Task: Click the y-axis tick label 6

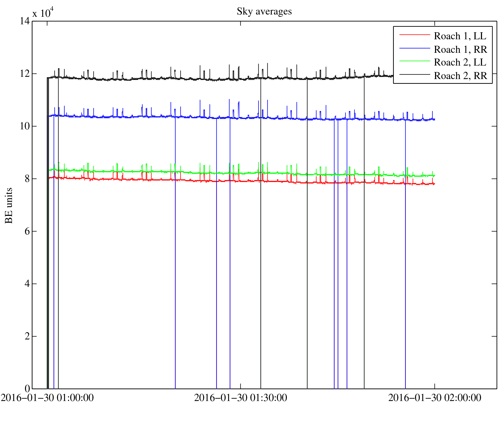Action: pos(27,231)
